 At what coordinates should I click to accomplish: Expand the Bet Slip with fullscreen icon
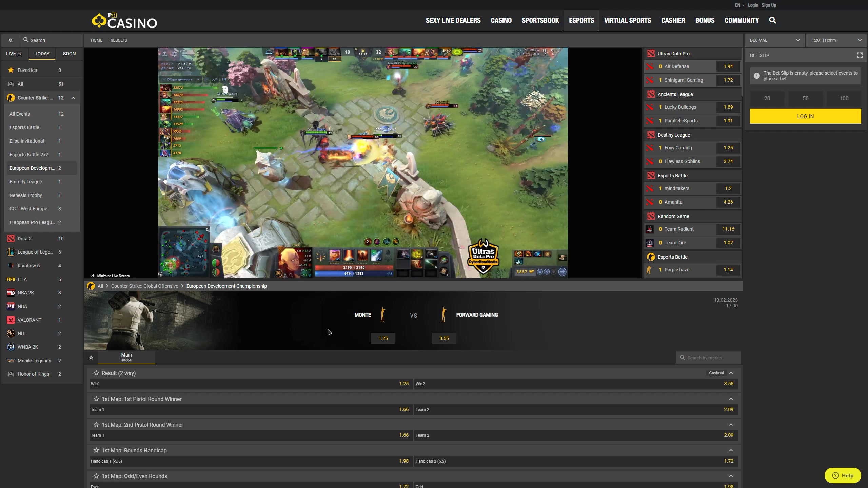coord(860,55)
